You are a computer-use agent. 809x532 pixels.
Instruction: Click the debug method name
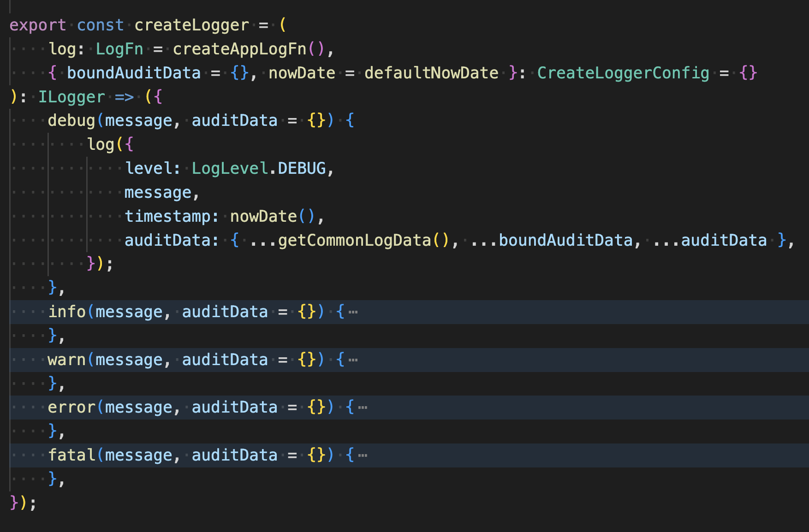[x=71, y=121]
